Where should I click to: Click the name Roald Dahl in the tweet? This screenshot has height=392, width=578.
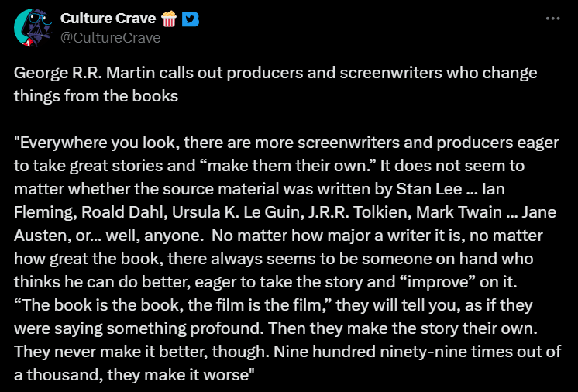click(122, 212)
